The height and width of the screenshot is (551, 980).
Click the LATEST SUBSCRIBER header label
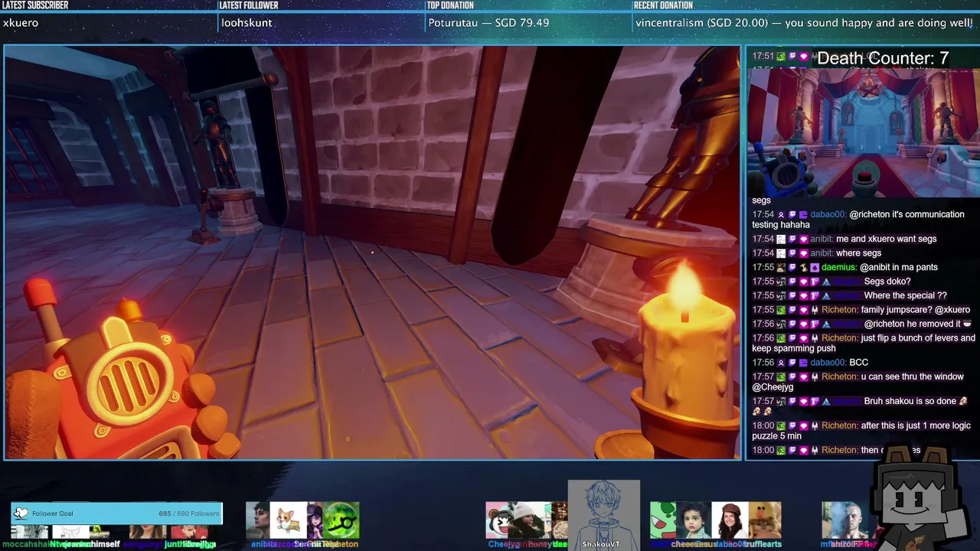pos(35,5)
